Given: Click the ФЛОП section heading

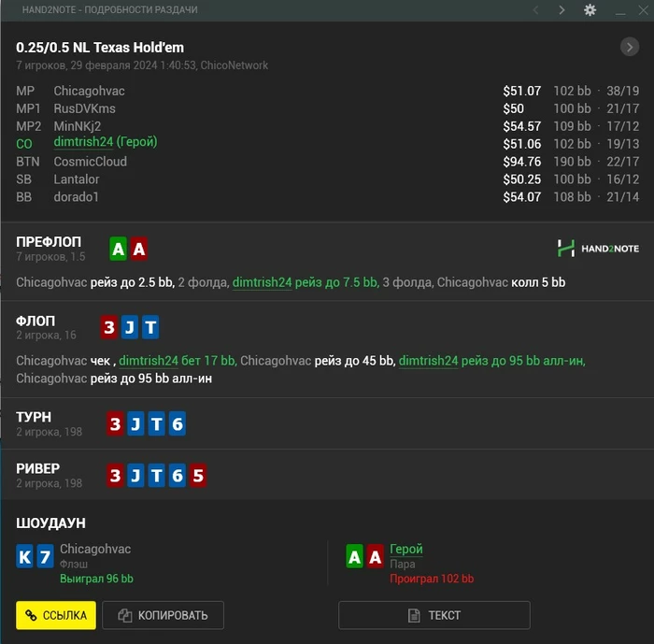Looking at the screenshot, I should [x=36, y=321].
